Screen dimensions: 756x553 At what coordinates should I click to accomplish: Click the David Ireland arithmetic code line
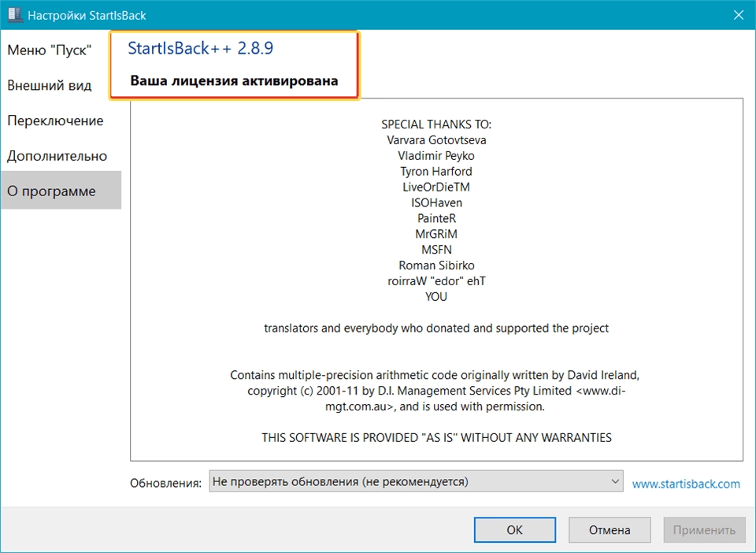pos(435,375)
